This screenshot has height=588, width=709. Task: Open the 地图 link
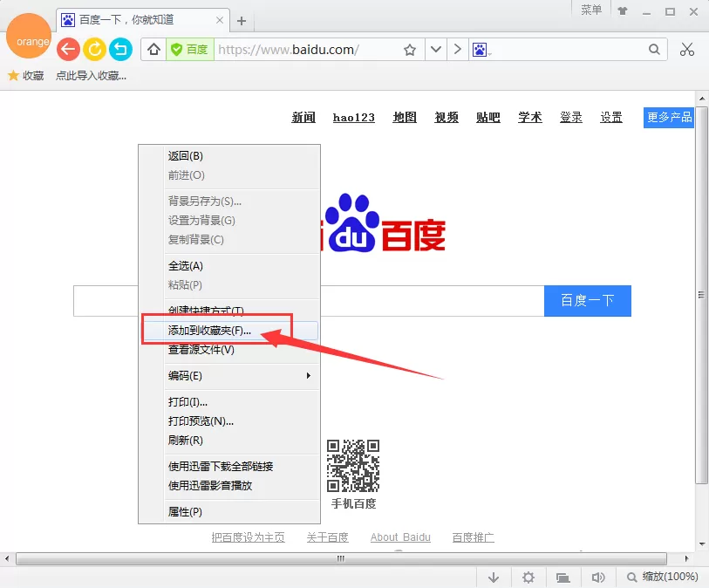(405, 118)
